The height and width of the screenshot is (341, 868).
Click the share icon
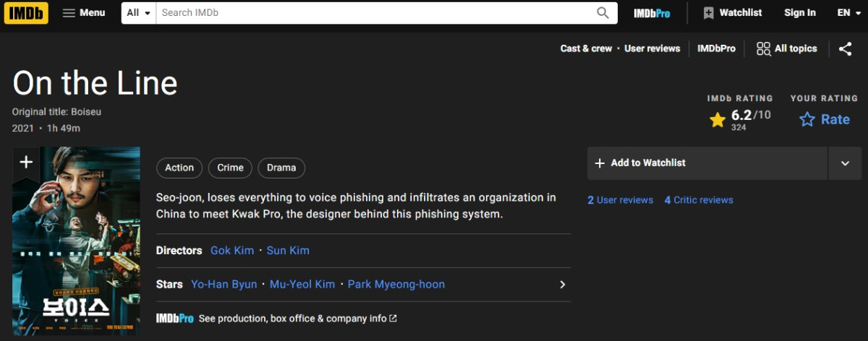[845, 48]
